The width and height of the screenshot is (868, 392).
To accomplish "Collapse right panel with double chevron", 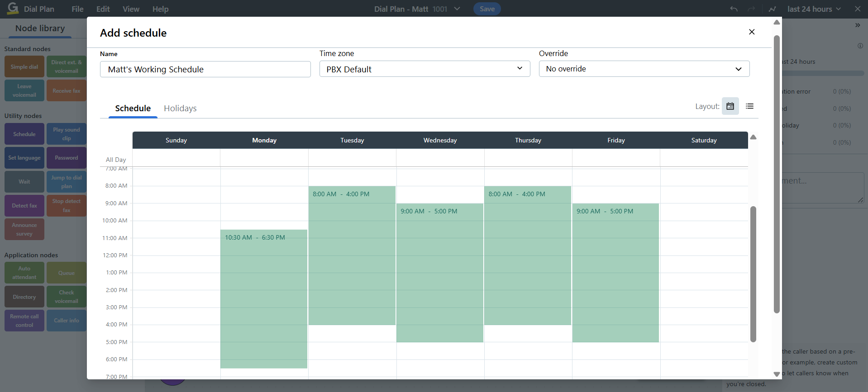I will pyautogui.click(x=857, y=25).
